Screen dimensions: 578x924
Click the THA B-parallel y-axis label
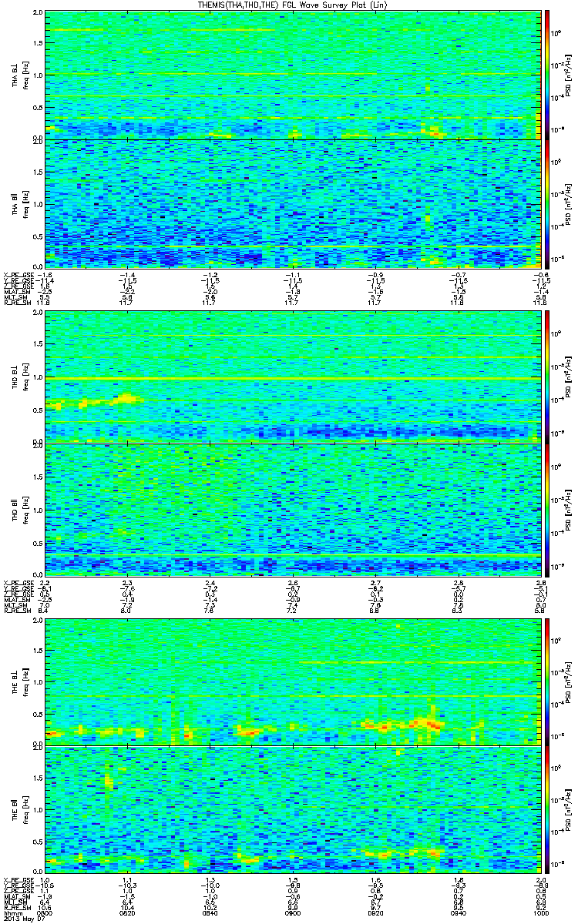point(15,203)
